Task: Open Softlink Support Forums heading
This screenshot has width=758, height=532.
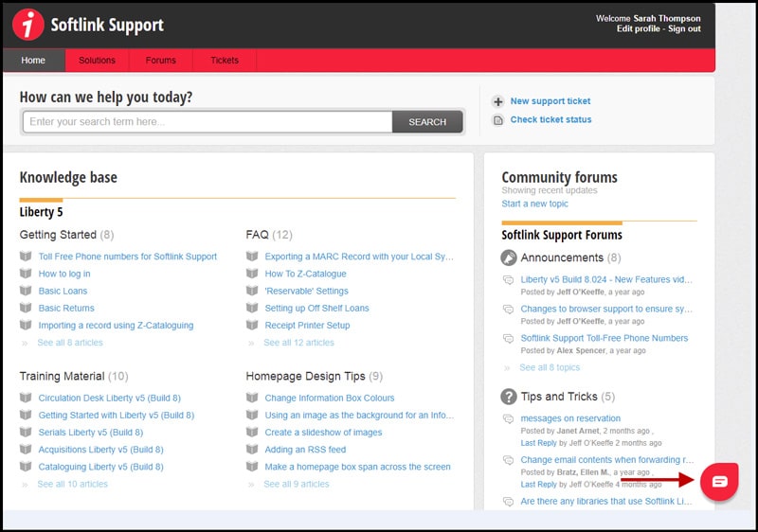Action: pos(562,235)
